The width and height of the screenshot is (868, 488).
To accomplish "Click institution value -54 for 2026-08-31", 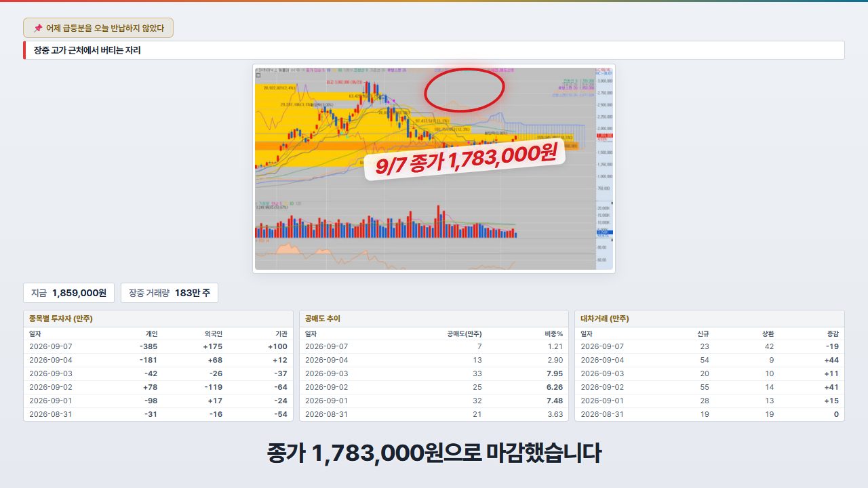I will (279, 414).
